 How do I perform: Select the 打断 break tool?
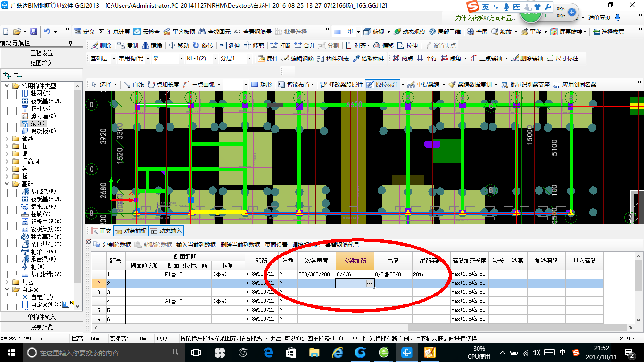coord(281,46)
